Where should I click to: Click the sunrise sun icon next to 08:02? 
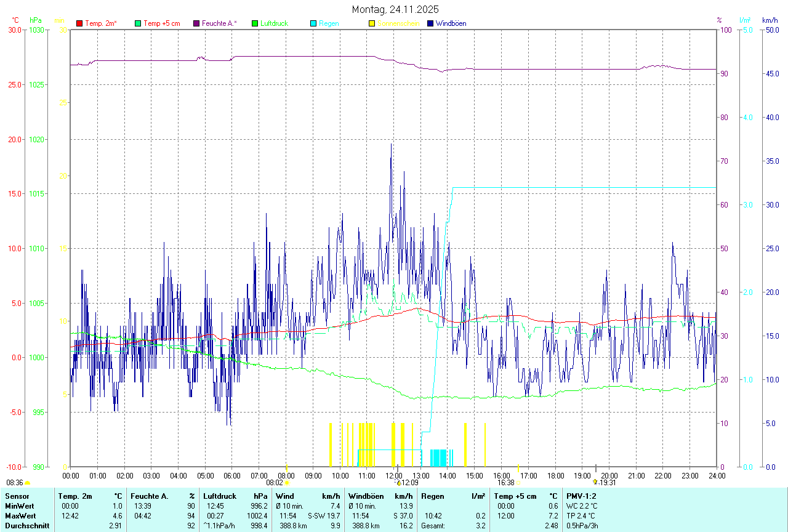coord(287,483)
